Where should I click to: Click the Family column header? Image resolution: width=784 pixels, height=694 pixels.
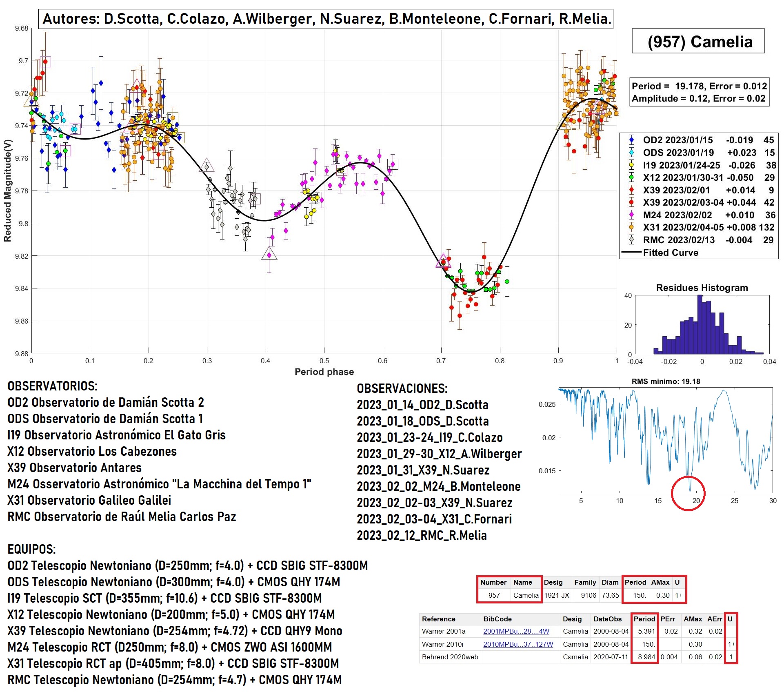(585, 582)
